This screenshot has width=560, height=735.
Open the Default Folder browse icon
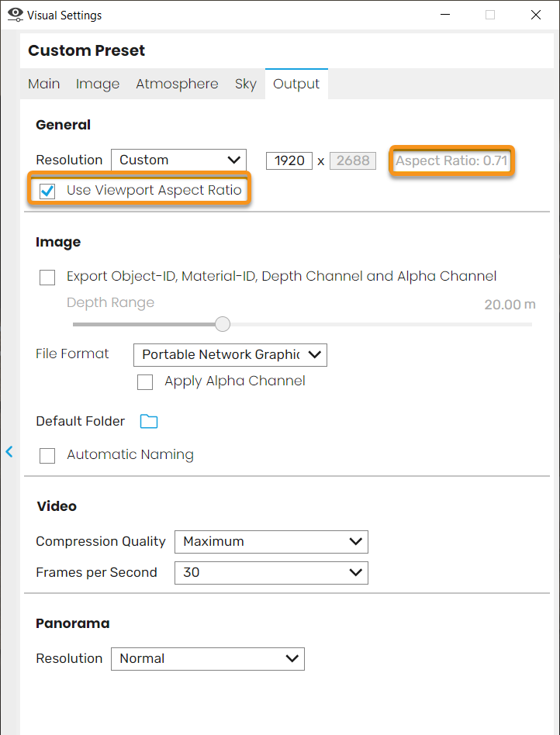pyautogui.click(x=149, y=422)
